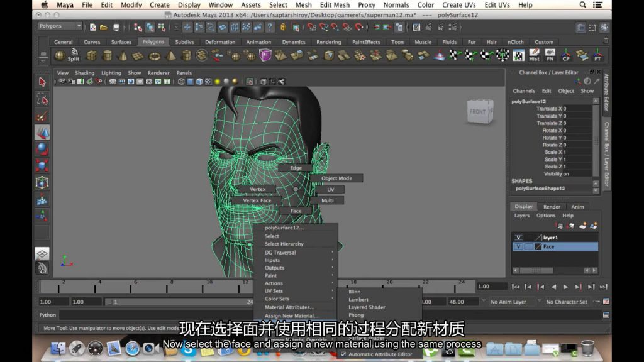The height and width of the screenshot is (362, 644).
Task: Click the Face layer color swatch
Action: pyautogui.click(x=538, y=246)
